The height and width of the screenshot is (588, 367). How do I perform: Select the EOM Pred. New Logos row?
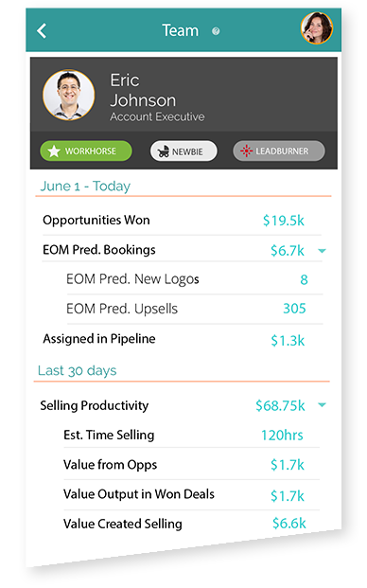pos(194,279)
